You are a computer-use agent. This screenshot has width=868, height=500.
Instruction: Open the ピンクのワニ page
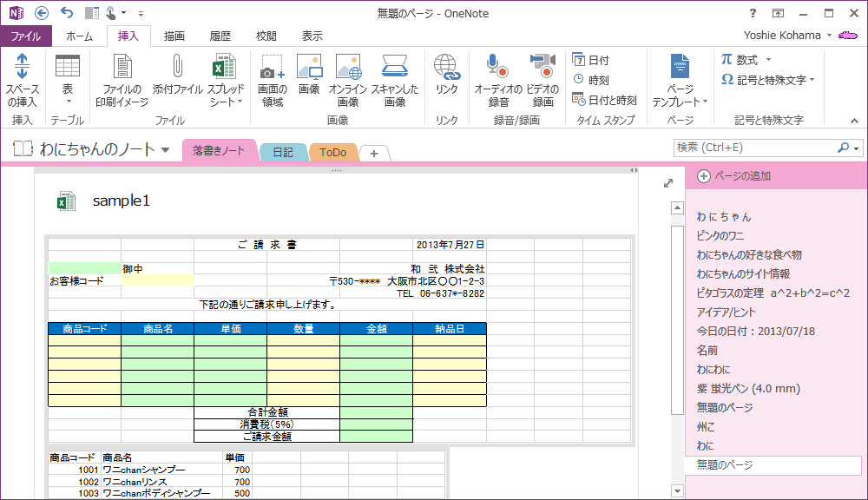click(x=720, y=236)
